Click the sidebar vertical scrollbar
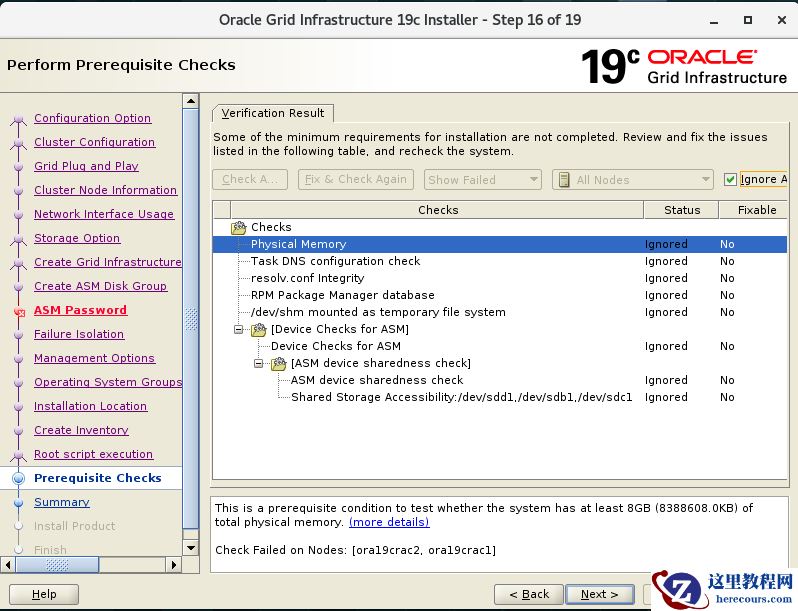This screenshot has height=611, width=798. (x=191, y=320)
